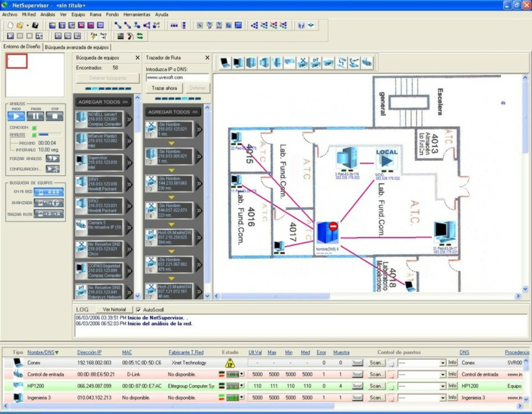This screenshot has width=532, height=414.
Task: Click the help question mark toolbar icon
Action: tap(301, 25)
